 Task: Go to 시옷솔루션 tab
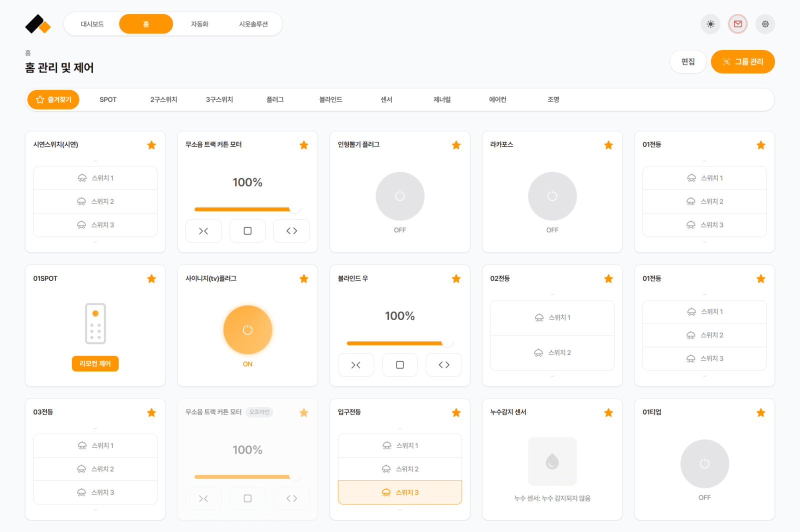(253, 24)
